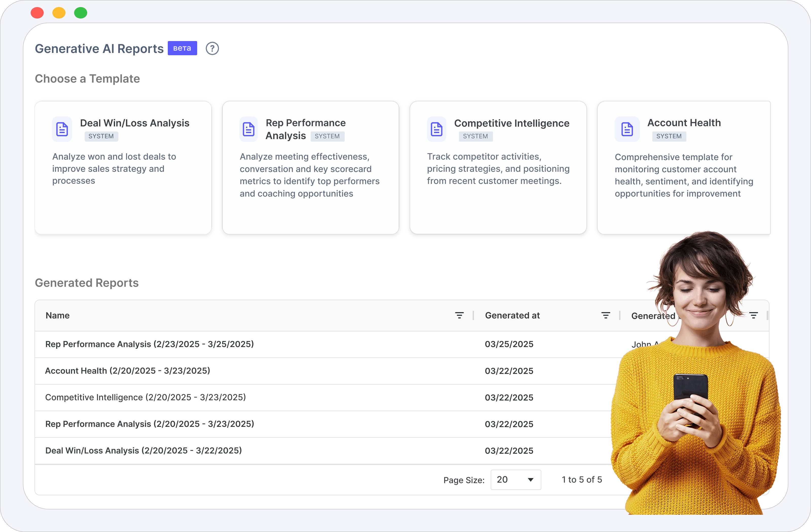811x532 pixels.
Task: Click the Deal Win/Loss Analysis document icon
Action: click(62, 129)
